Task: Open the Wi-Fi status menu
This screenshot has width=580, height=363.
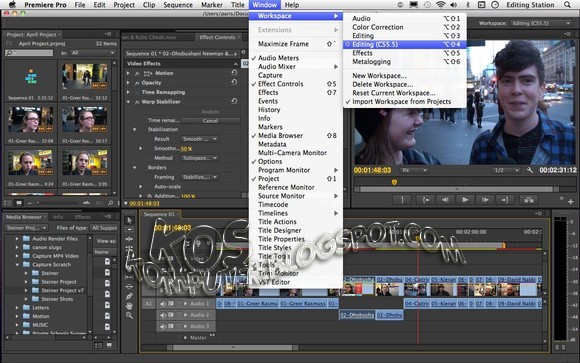Action: (x=440, y=5)
